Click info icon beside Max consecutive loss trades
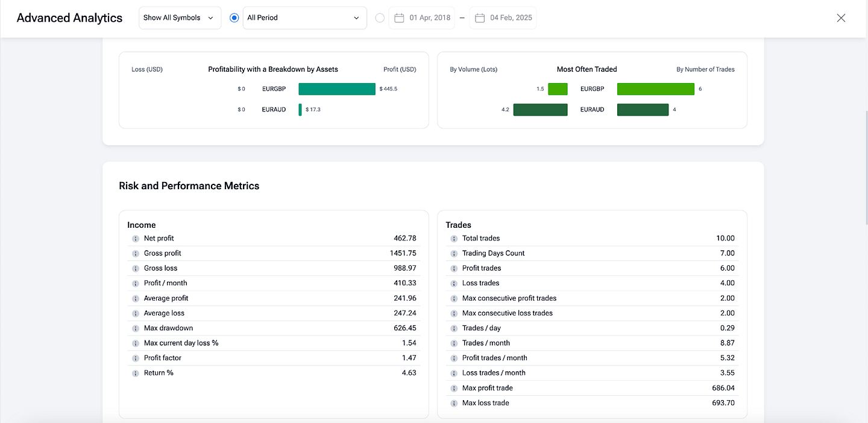The image size is (868, 423). [x=454, y=313]
